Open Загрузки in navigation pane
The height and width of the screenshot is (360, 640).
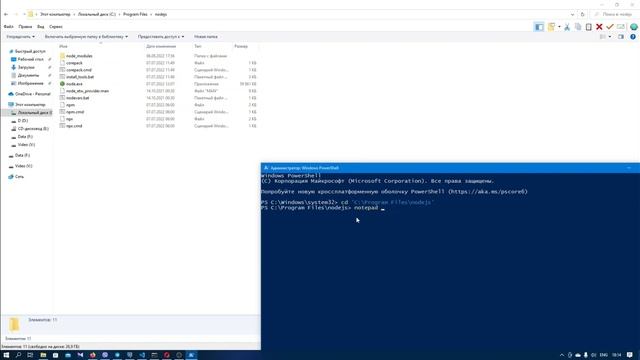pos(26,67)
